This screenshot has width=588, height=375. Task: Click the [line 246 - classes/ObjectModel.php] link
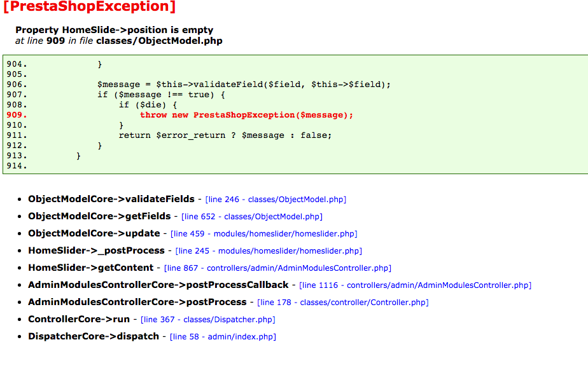tap(276, 200)
